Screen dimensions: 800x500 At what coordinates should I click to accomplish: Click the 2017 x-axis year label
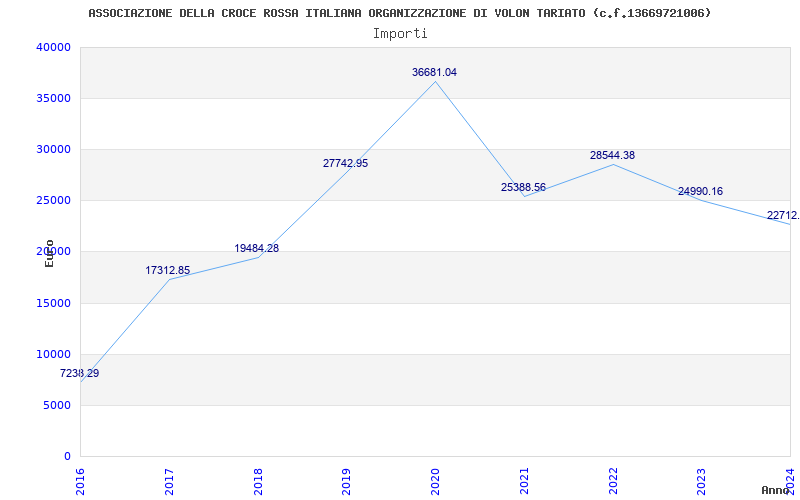pyautogui.click(x=169, y=482)
